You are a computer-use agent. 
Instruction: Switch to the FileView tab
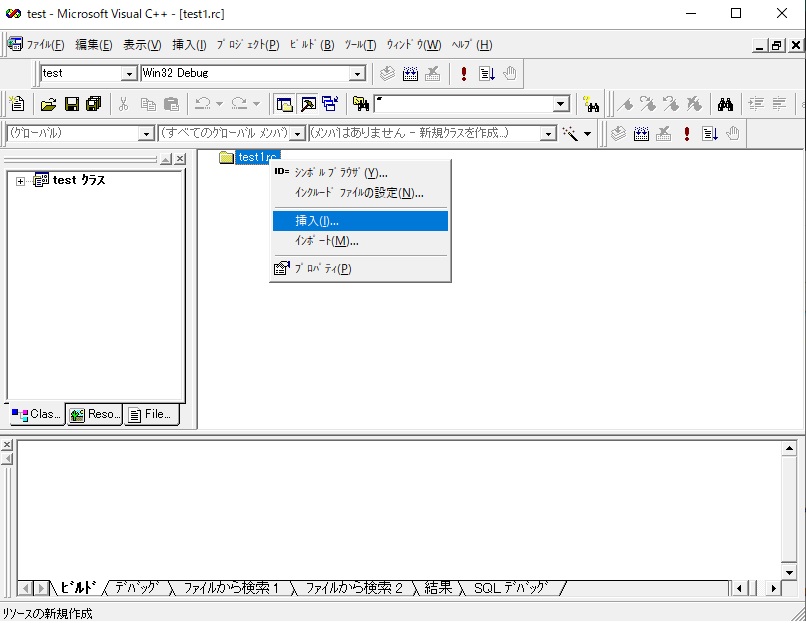151,414
